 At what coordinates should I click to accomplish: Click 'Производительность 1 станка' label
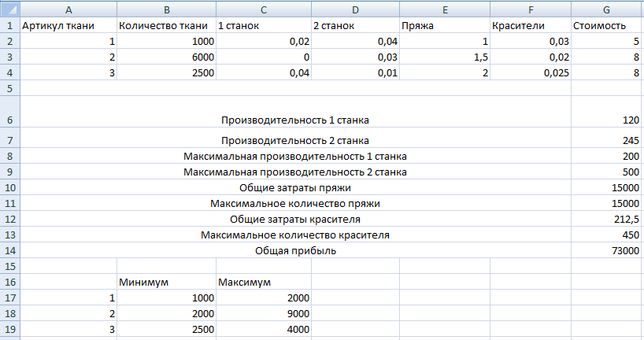click(x=295, y=120)
